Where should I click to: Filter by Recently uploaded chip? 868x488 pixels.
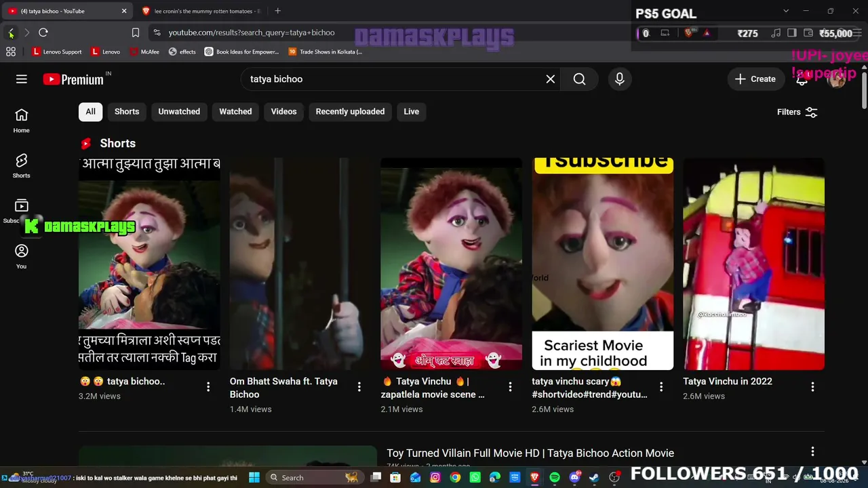350,112
